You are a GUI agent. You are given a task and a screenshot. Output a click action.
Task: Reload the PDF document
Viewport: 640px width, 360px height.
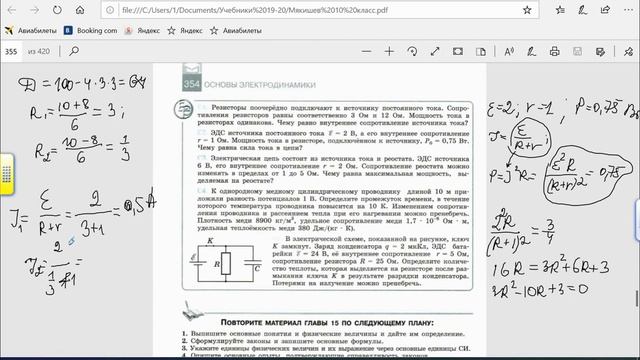(x=57, y=10)
